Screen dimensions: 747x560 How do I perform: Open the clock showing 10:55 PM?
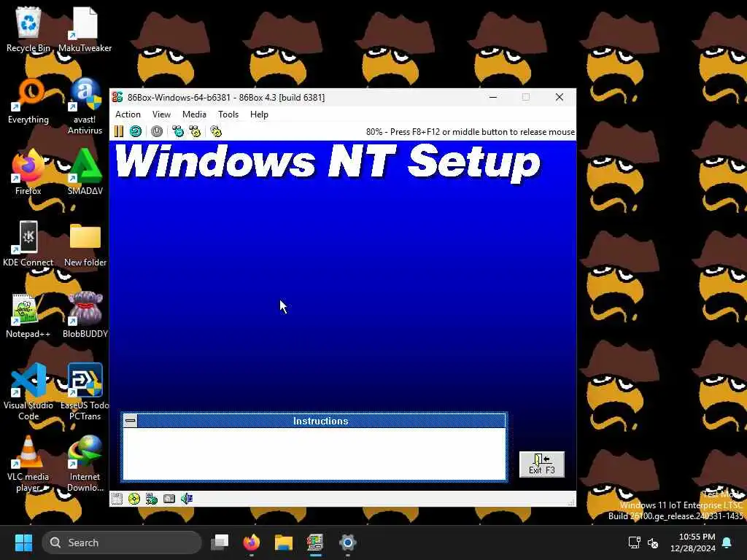pyautogui.click(x=692, y=542)
